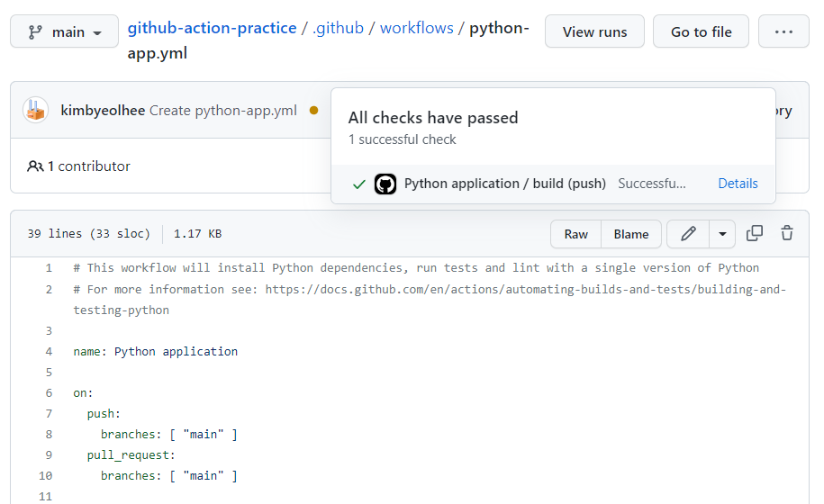Select line number 6 in the code

(50, 393)
